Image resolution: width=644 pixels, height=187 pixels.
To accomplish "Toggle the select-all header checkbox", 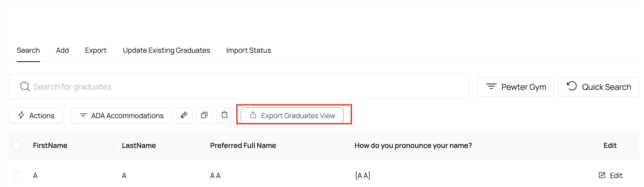I will (17, 145).
